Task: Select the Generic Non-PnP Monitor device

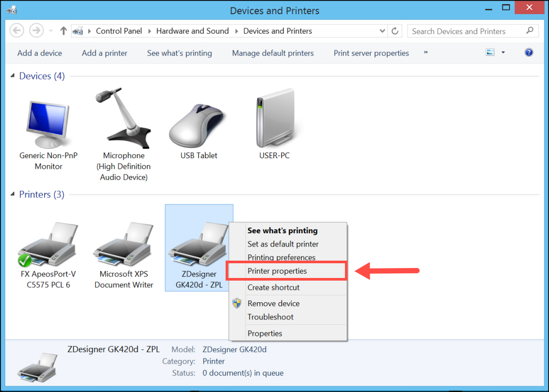Action: 48,121
